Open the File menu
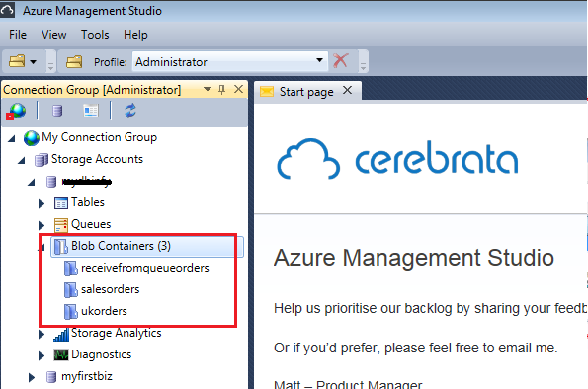The height and width of the screenshot is (389, 588). 18,35
